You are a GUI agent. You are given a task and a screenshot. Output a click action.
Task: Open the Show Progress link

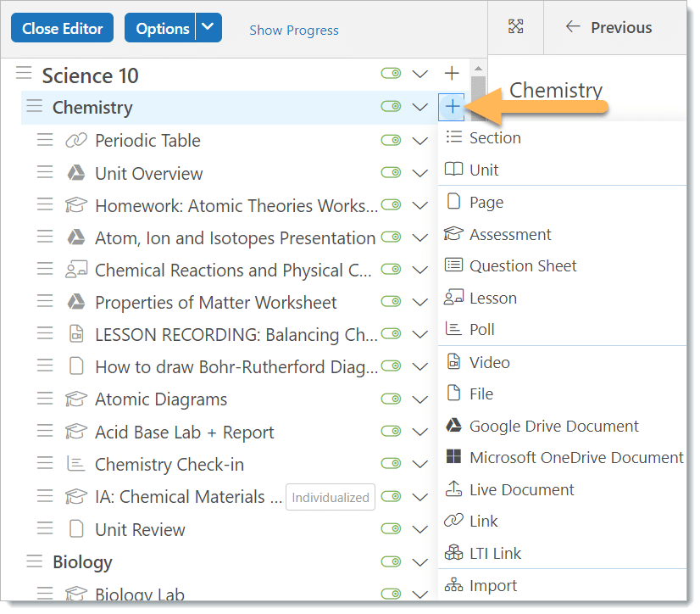coord(293,31)
